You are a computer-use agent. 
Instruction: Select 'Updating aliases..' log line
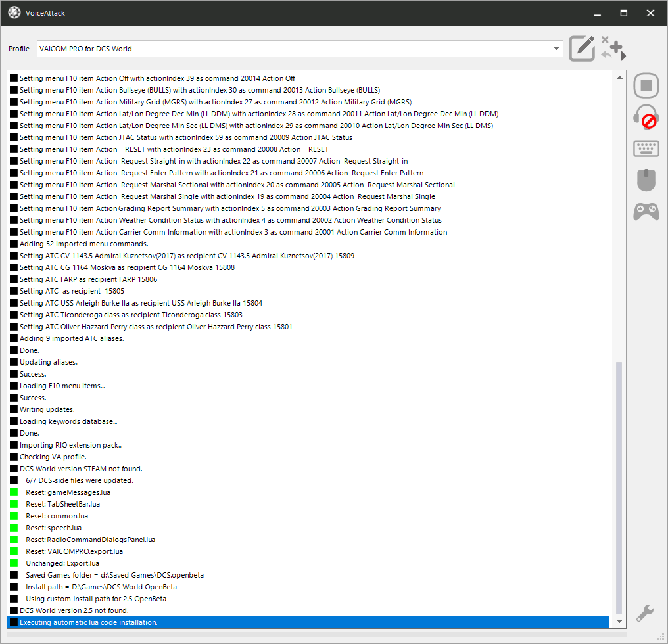(308, 362)
